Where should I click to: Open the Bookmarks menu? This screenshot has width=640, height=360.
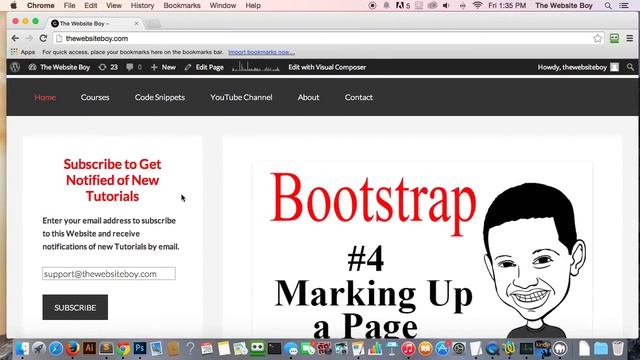pos(182,5)
